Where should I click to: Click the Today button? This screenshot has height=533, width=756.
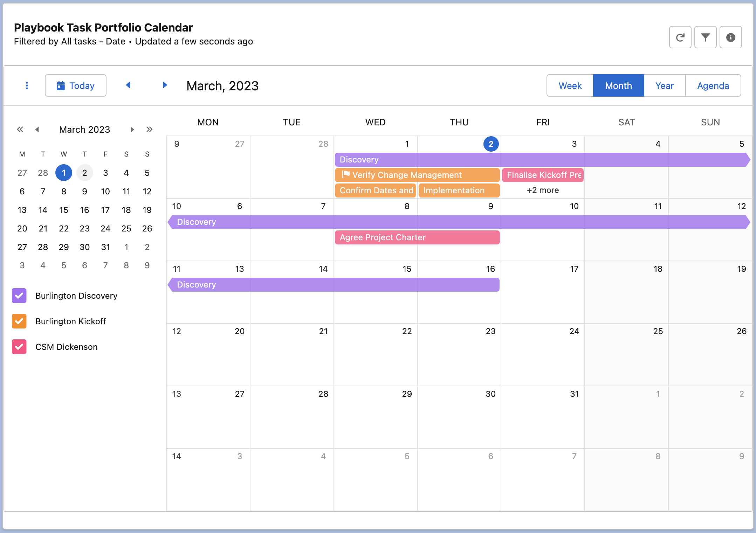pos(76,85)
